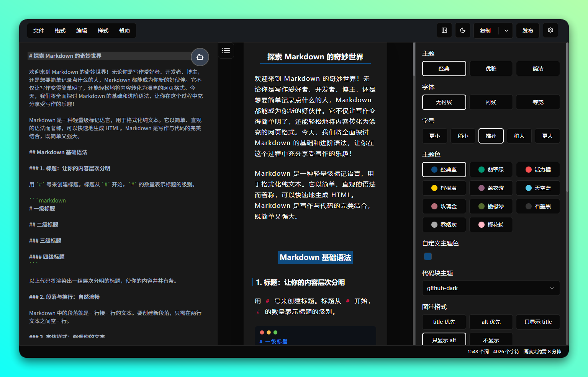Click the 发布 button
The image size is (588, 377).
(x=528, y=31)
